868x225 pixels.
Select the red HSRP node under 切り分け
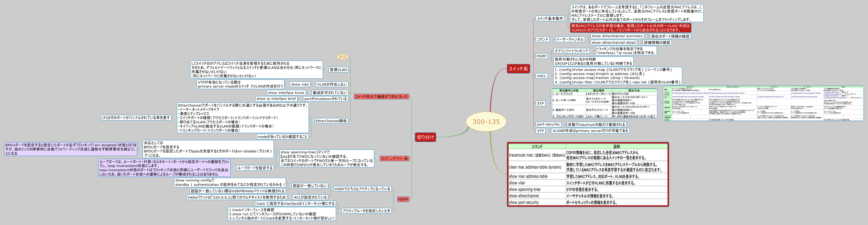403,199
